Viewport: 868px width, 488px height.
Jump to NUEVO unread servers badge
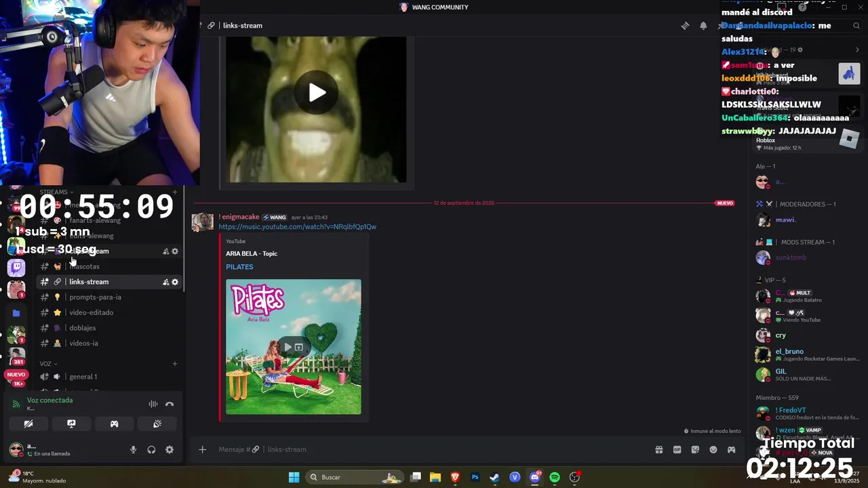(16, 375)
